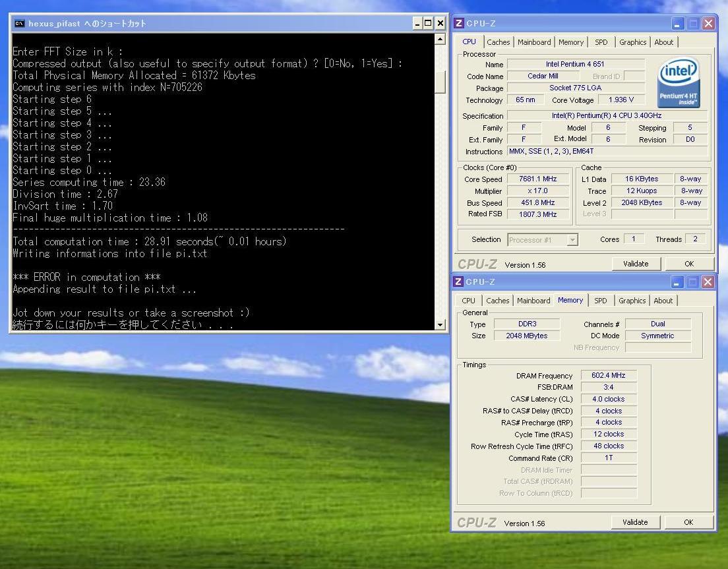Image resolution: width=728 pixels, height=569 pixels.
Task: Switch to Caches tab in top CPU-Z window
Action: pyautogui.click(x=498, y=42)
